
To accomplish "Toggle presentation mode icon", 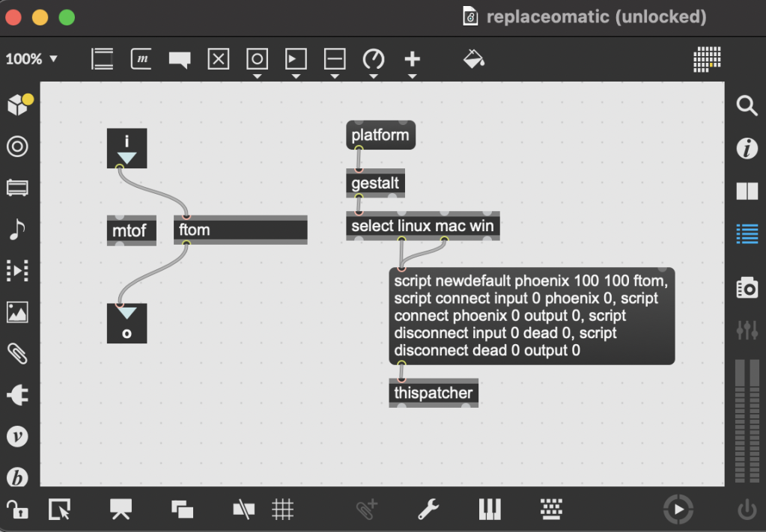I will pos(121,510).
